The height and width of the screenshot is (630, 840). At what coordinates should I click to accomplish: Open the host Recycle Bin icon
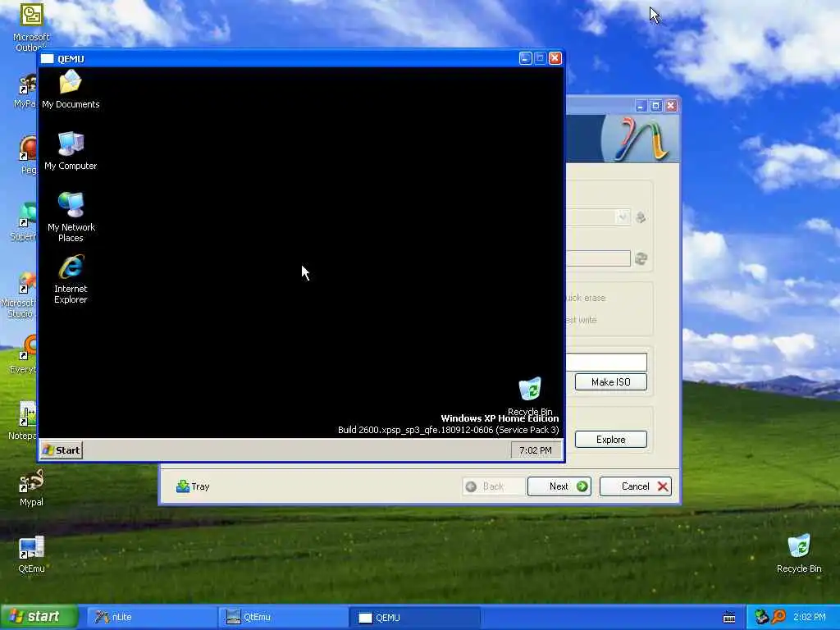click(799, 554)
